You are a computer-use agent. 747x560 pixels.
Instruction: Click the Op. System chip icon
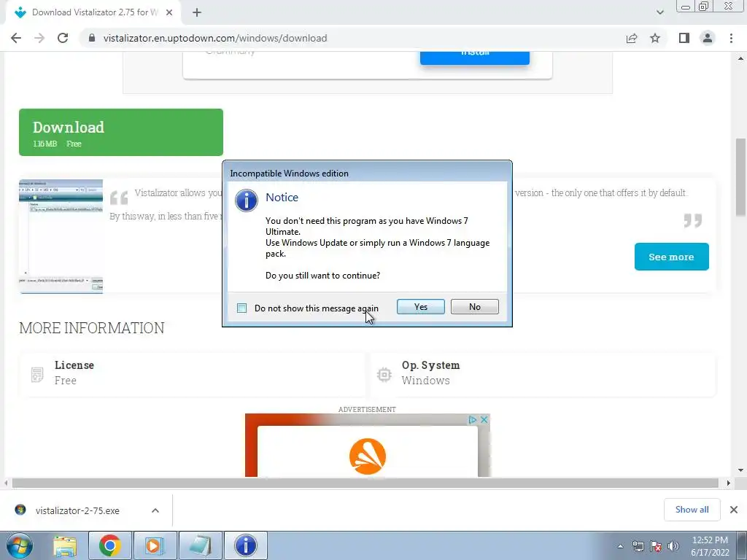(x=384, y=374)
